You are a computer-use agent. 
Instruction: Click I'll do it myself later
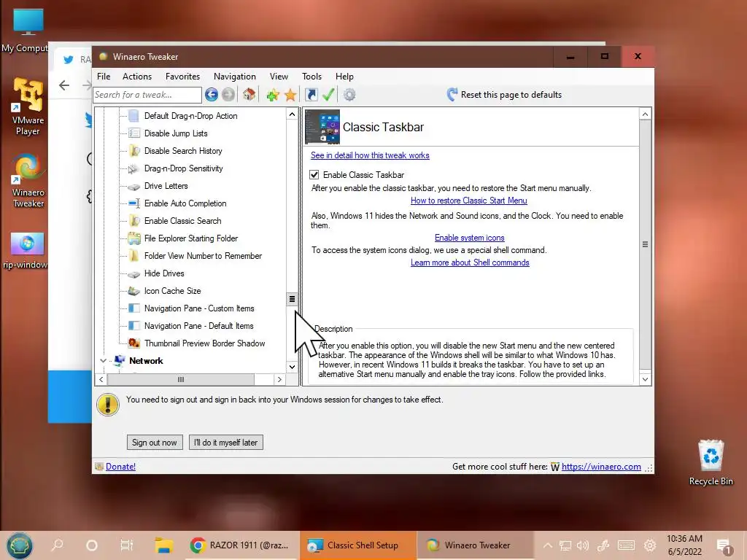click(x=226, y=443)
